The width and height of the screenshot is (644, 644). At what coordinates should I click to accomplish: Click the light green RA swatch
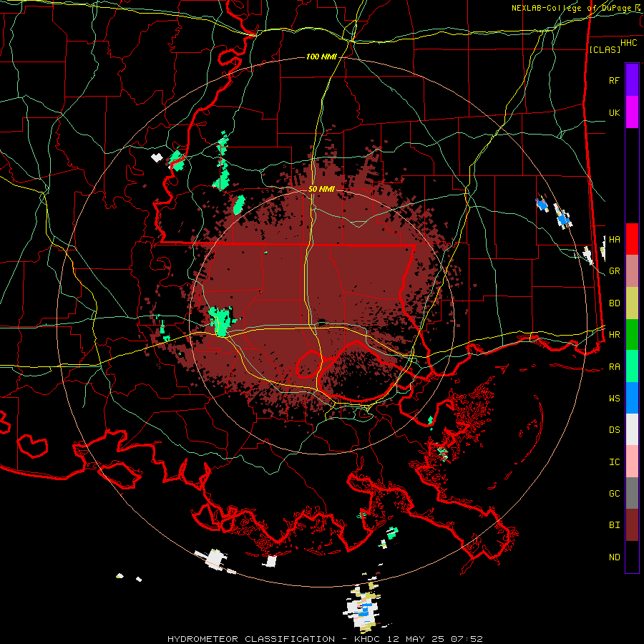[632, 366]
